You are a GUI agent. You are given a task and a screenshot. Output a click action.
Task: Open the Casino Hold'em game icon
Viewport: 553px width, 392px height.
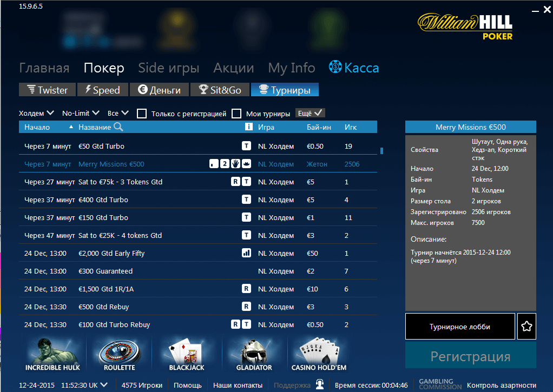tap(319, 354)
